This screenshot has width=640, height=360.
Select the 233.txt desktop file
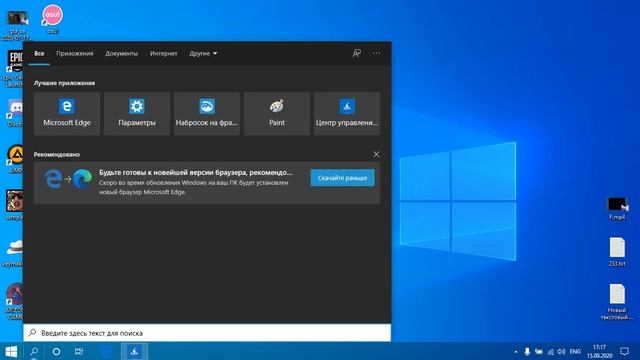[x=617, y=252]
